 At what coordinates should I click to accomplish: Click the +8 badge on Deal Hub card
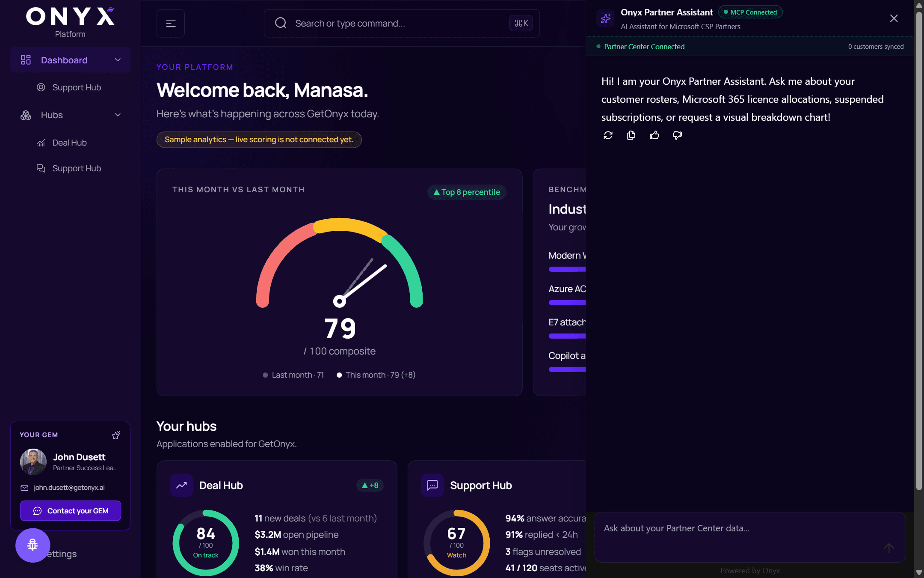(370, 486)
